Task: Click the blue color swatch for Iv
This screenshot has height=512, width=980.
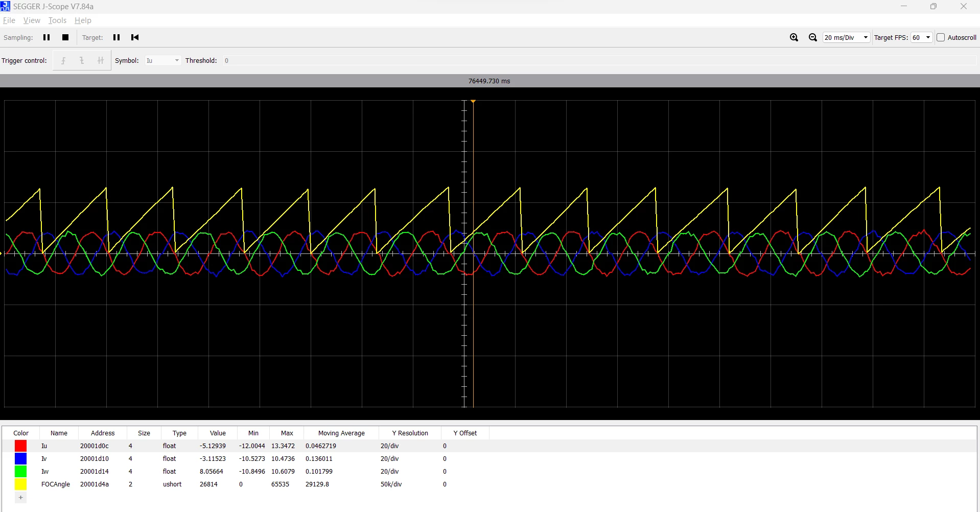Action: tap(20, 459)
